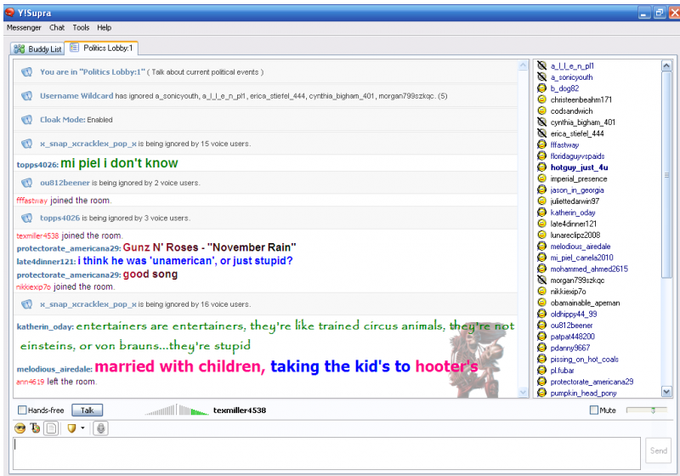The width and height of the screenshot is (680, 476).
Task: Click the Y!Supra title bar logo
Action: [x=10, y=13]
